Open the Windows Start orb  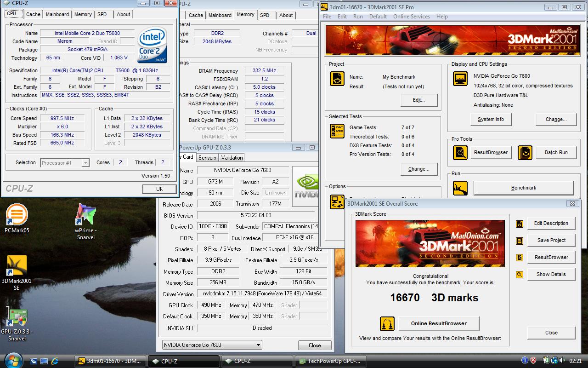[x=12, y=360]
